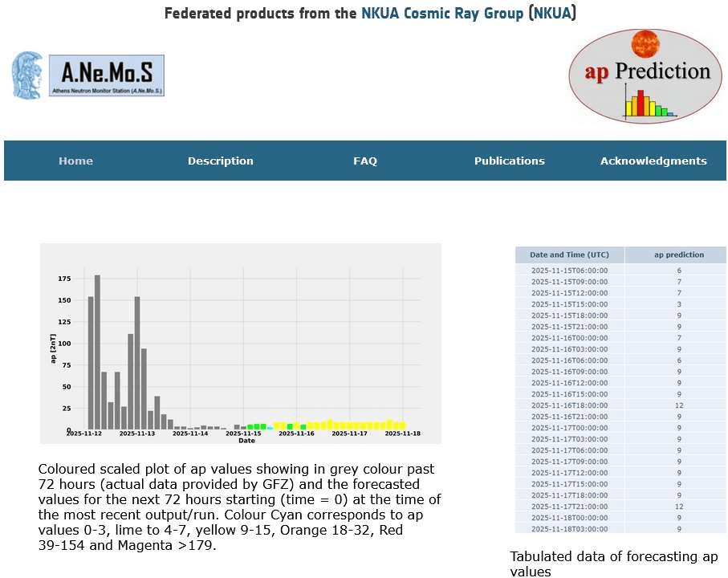The height and width of the screenshot is (578, 728).
Task: Click the tallest grey bar in ap chart
Action: click(x=97, y=352)
